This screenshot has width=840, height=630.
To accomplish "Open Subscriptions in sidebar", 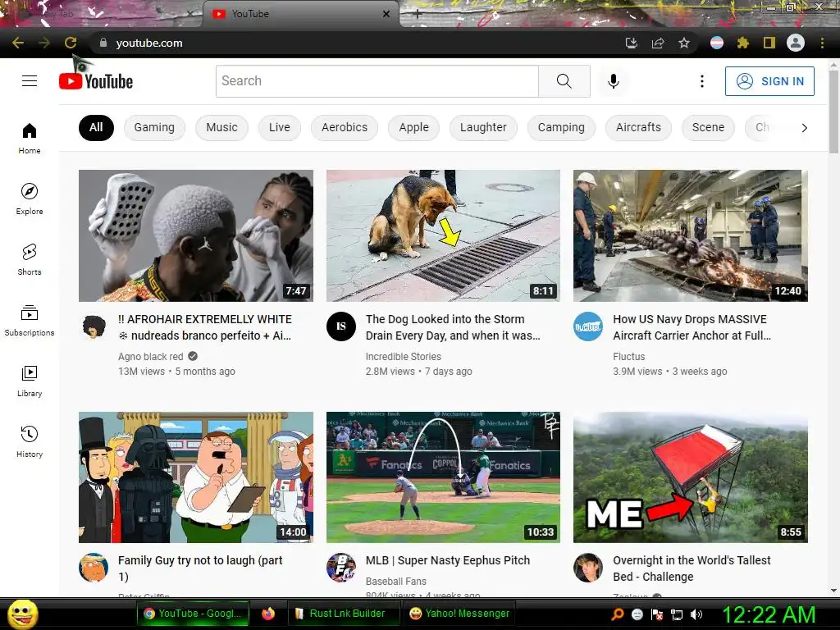I will (x=30, y=320).
